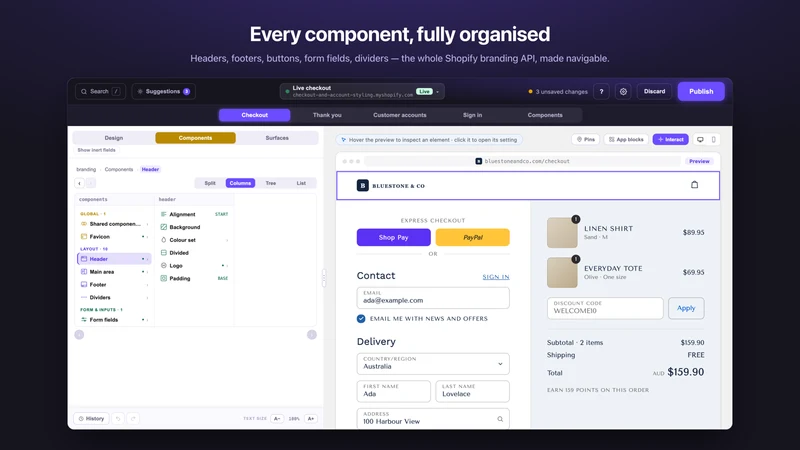
Task: Open the Sign in tab
Action: tap(472, 115)
